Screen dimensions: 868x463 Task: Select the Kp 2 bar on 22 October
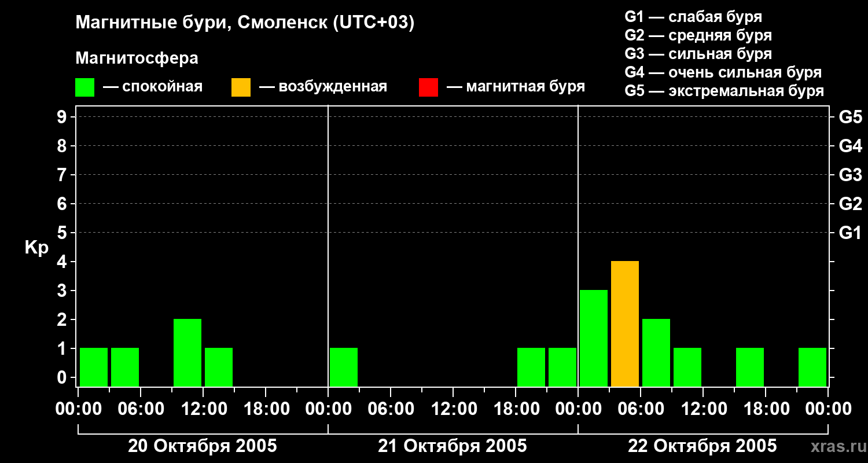[656, 352]
